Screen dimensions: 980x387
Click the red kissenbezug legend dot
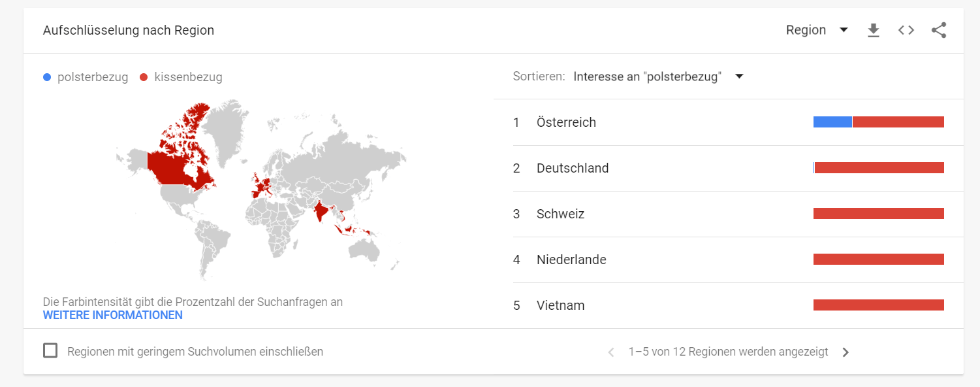click(144, 77)
